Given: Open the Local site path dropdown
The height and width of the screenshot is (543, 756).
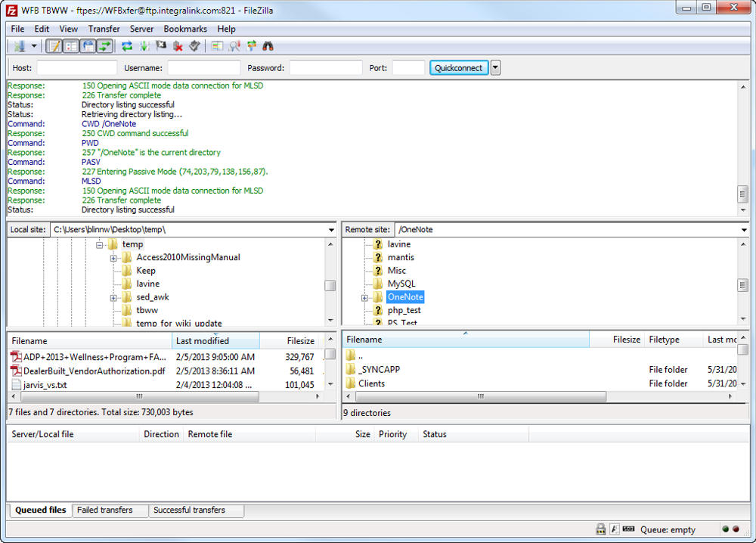Looking at the screenshot, I should 331,230.
